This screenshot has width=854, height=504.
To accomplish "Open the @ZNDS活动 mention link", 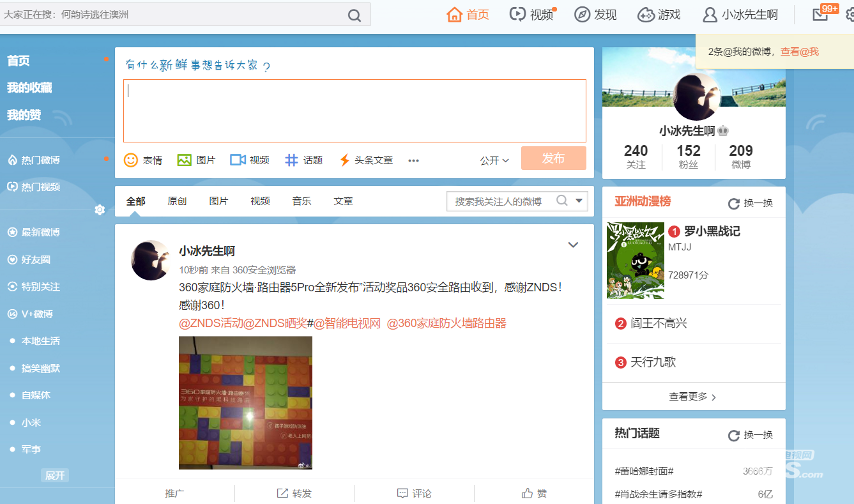I will 211,323.
